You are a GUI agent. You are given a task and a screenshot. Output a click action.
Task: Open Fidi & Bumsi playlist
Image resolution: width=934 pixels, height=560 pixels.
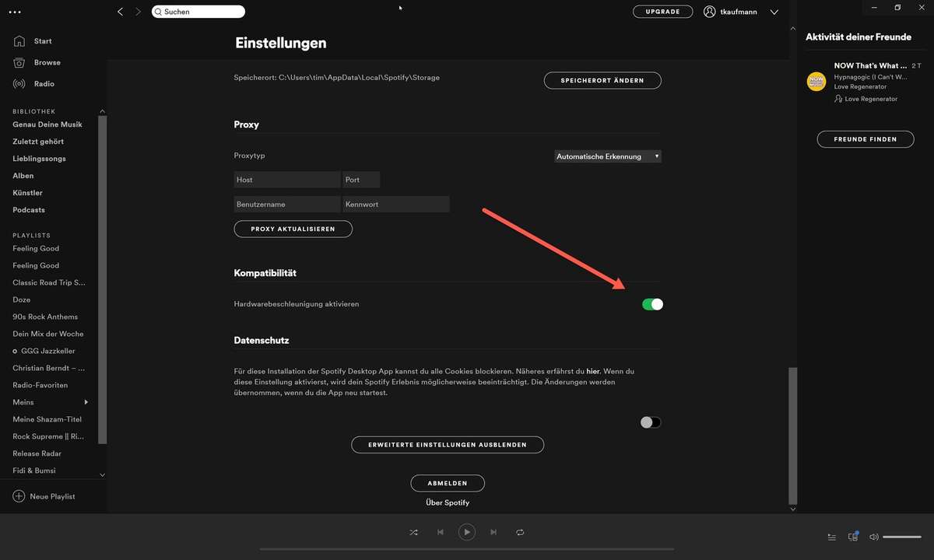[x=34, y=471]
